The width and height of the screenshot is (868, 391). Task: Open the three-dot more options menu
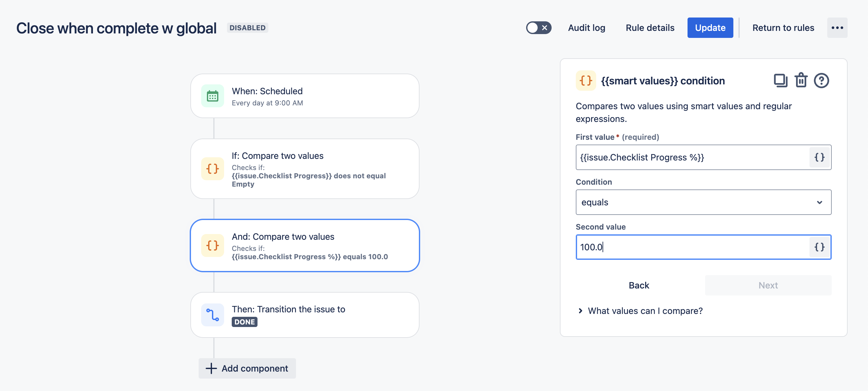coord(837,28)
